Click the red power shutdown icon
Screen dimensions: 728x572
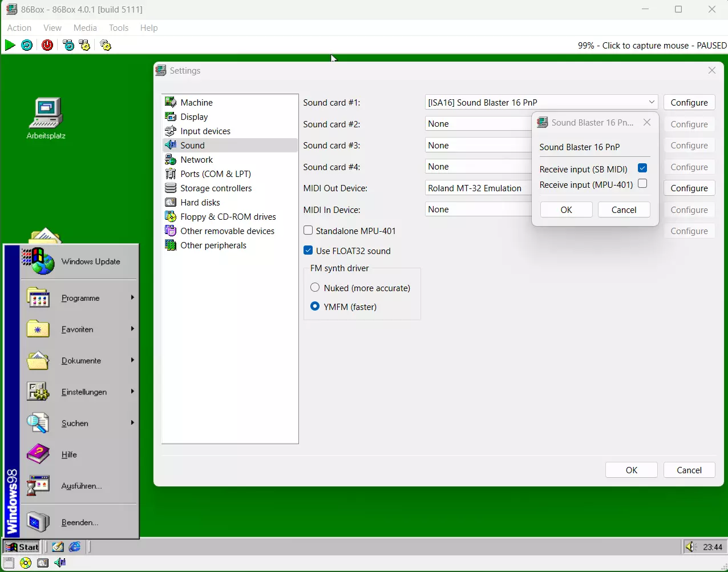tap(47, 45)
